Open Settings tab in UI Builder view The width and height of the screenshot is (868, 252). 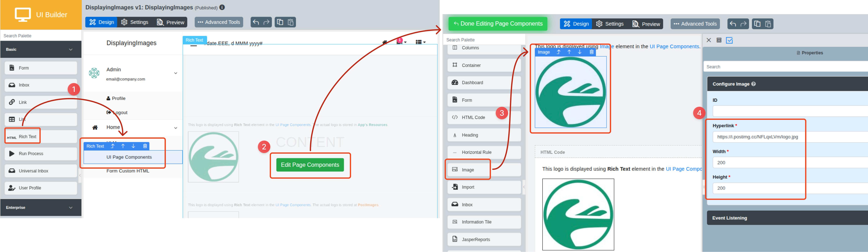134,22
